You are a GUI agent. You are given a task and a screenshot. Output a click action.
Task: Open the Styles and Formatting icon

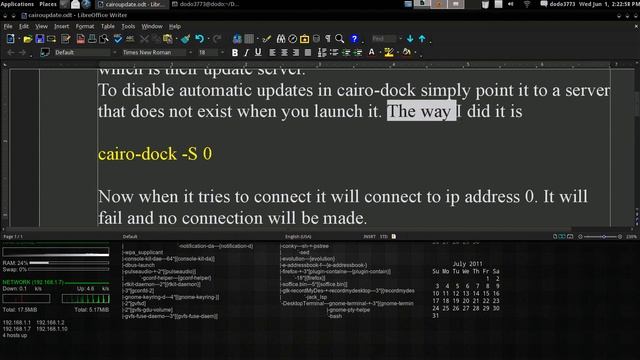coord(45,52)
